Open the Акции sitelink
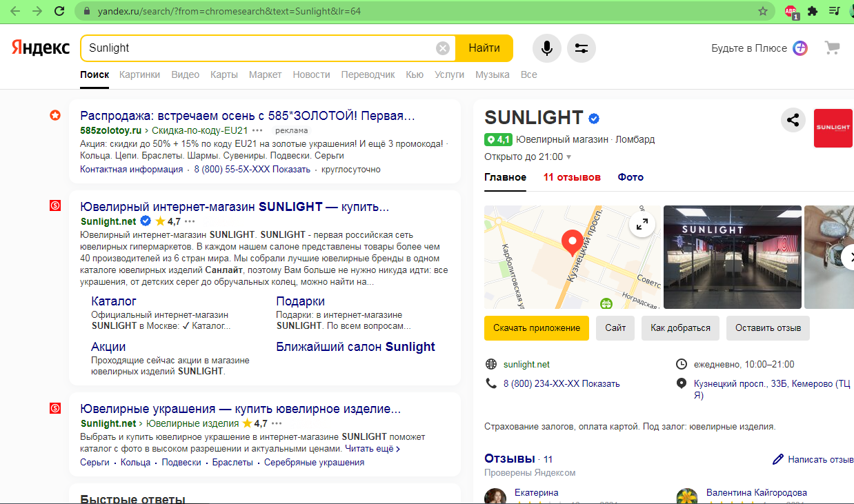This screenshot has height=504, width=854. click(108, 347)
